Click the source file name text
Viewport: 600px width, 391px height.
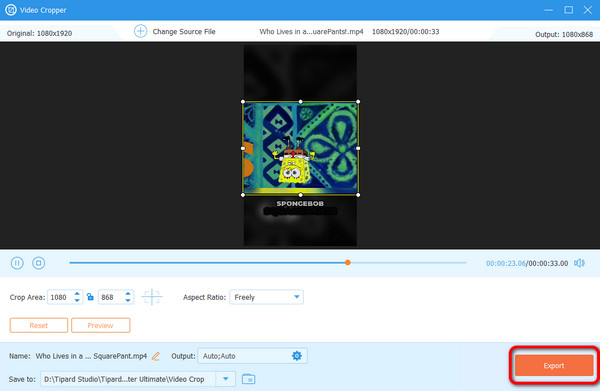coord(311,31)
